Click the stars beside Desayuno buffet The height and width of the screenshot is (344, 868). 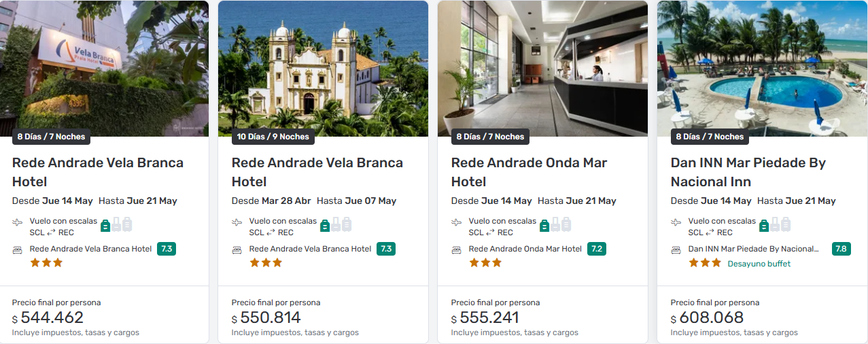pyautogui.click(x=705, y=262)
